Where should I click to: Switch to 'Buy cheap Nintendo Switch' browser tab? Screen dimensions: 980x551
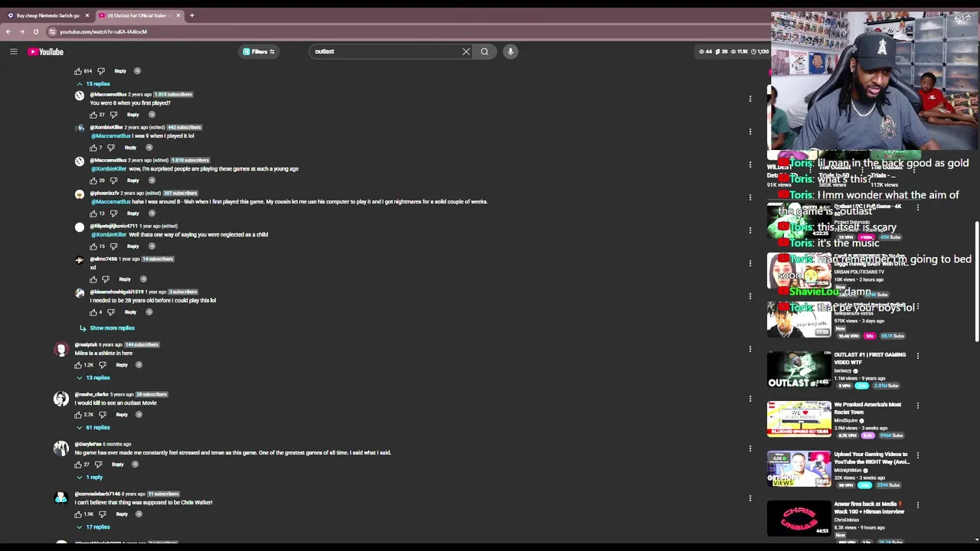click(47, 15)
